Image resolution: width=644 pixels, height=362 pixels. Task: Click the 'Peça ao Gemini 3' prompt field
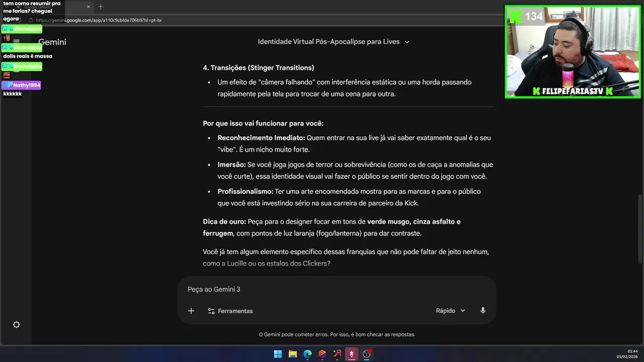[336, 289]
